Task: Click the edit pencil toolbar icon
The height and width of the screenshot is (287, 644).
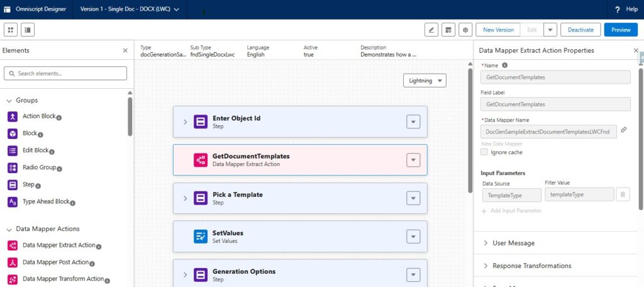Action: point(431,30)
